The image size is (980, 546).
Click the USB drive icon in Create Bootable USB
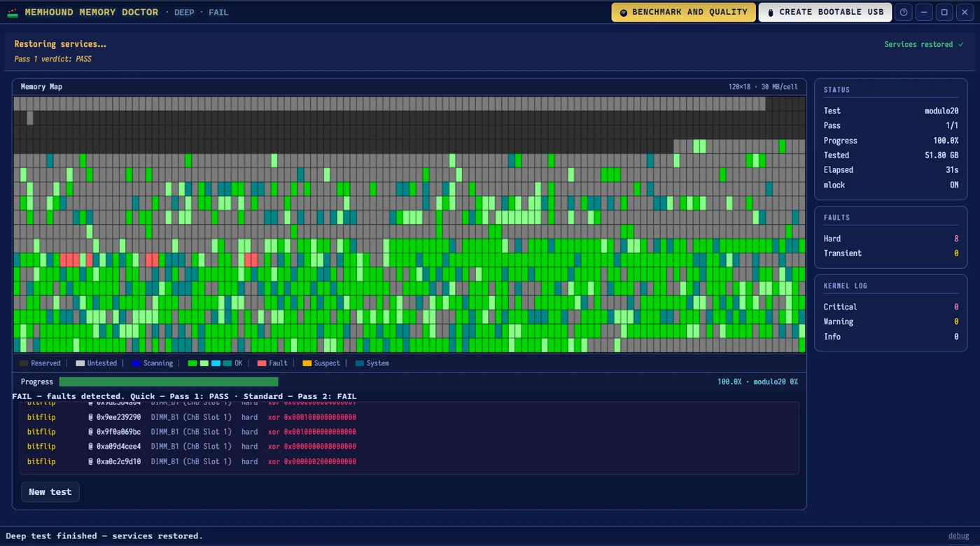point(771,13)
